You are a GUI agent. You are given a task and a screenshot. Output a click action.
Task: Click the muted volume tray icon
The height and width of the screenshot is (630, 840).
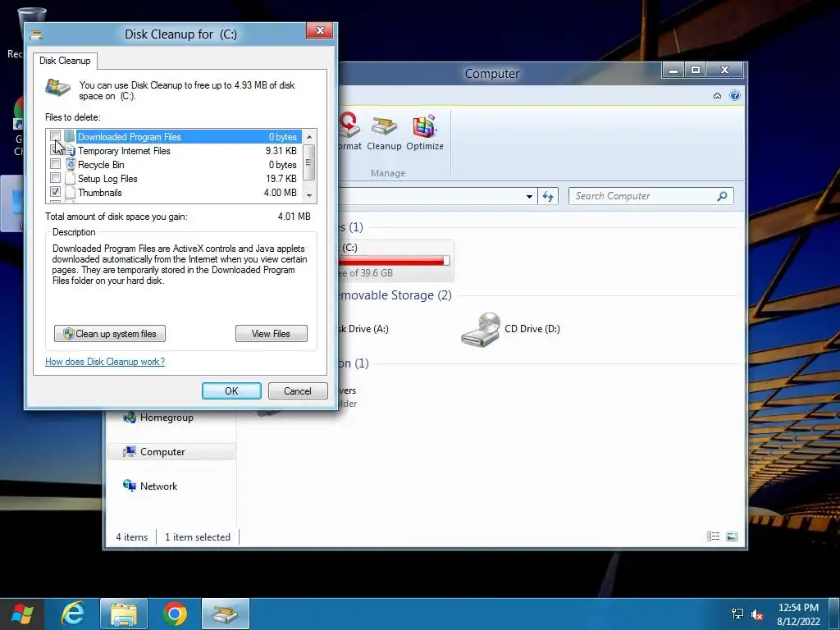[757, 614]
